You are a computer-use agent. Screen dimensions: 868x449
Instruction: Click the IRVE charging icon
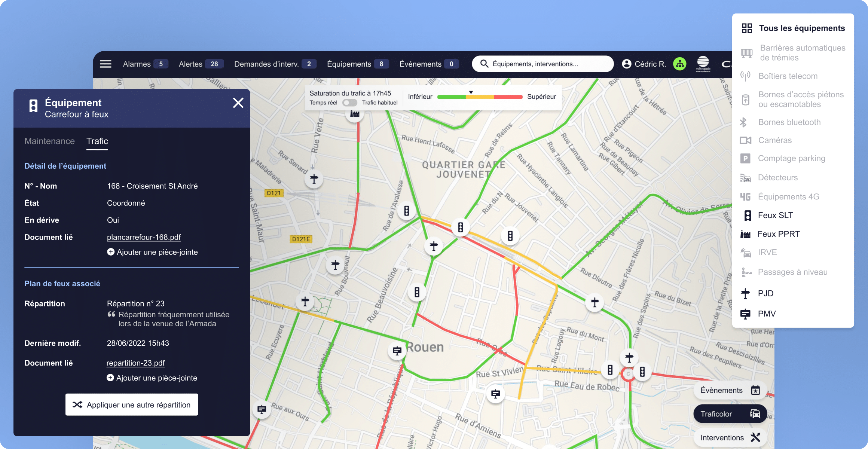click(x=746, y=253)
